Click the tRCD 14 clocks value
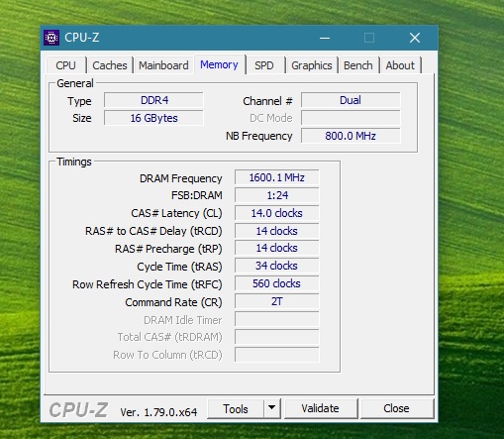Screen dimensions: 504x439 coord(277,231)
